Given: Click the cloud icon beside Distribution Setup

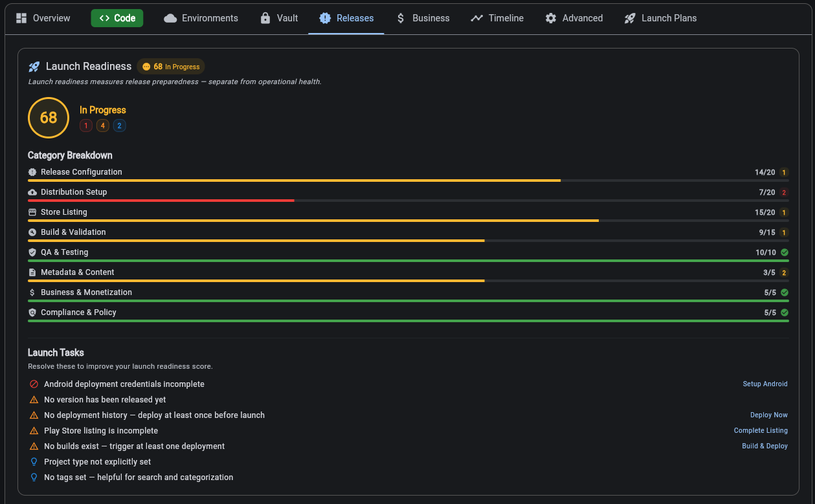Looking at the screenshot, I should [32, 192].
